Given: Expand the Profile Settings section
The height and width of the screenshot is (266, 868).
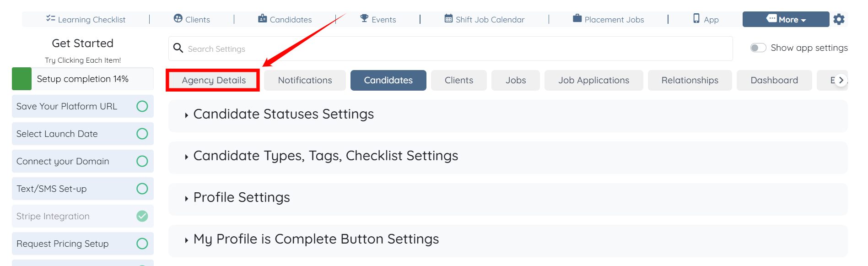Looking at the screenshot, I should (x=242, y=198).
